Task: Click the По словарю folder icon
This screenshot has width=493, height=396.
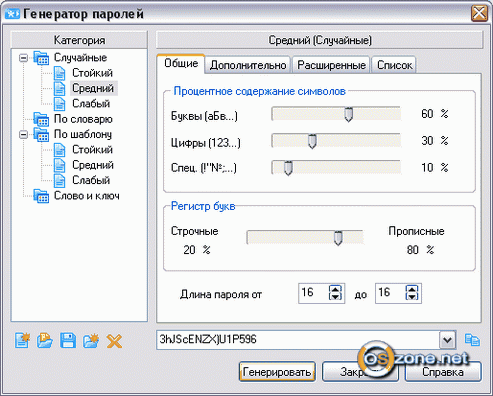Action: 41,120
